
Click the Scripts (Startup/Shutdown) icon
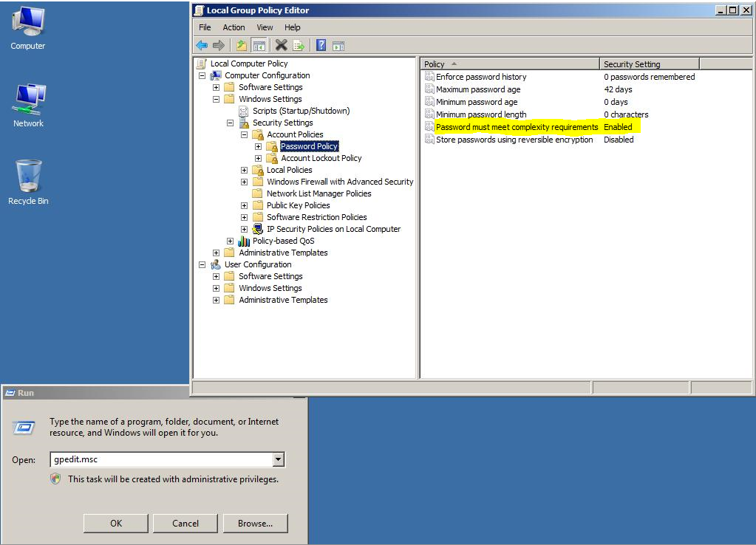[x=244, y=111]
